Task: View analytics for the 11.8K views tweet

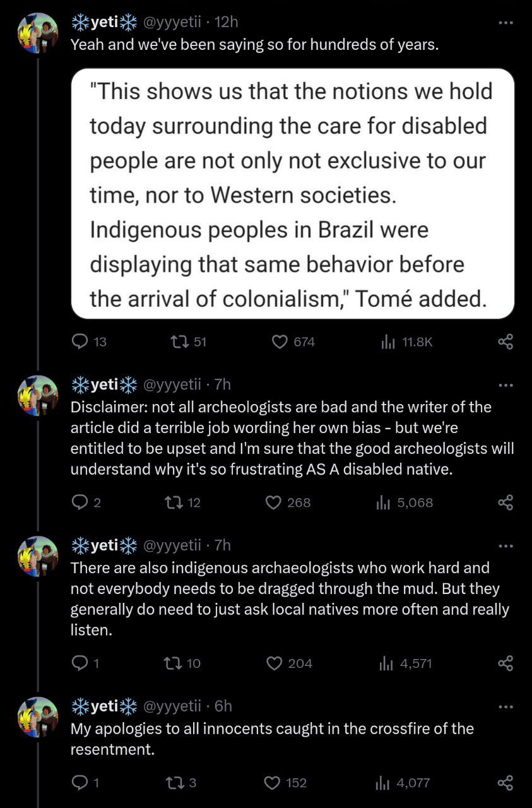Action: [387, 342]
